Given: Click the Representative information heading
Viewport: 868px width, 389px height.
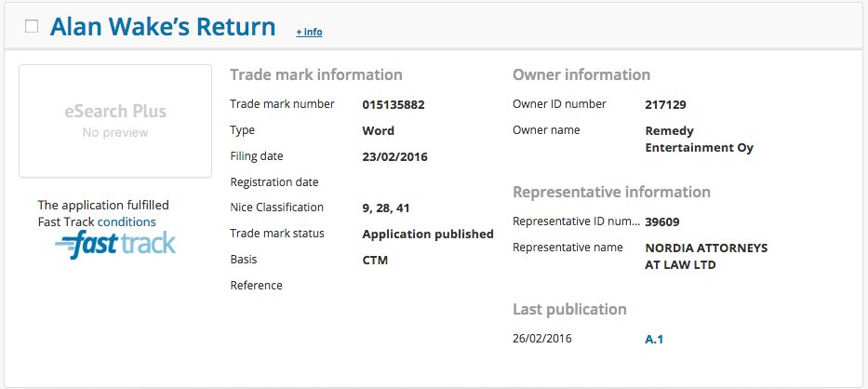Looking at the screenshot, I should click(612, 192).
